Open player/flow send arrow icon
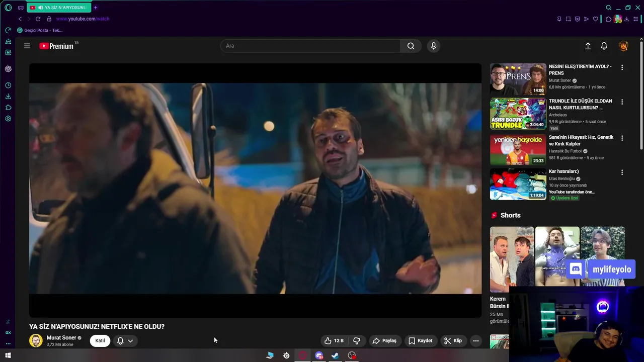Viewport: 644px width, 362px height. pos(586,19)
